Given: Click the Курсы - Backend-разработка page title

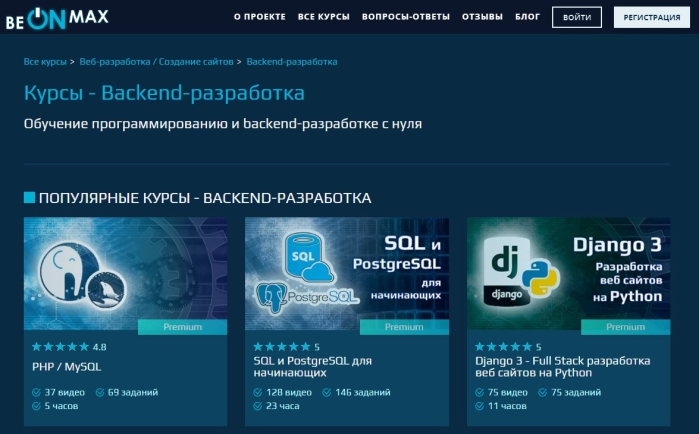Looking at the screenshot, I should (164, 93).
